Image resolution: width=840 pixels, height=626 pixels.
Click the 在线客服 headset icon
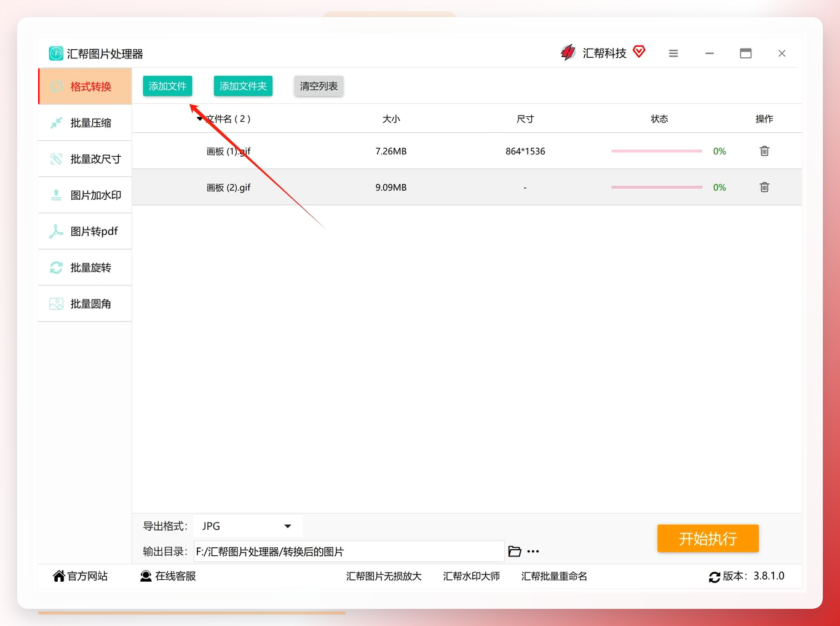click(146, 576)
